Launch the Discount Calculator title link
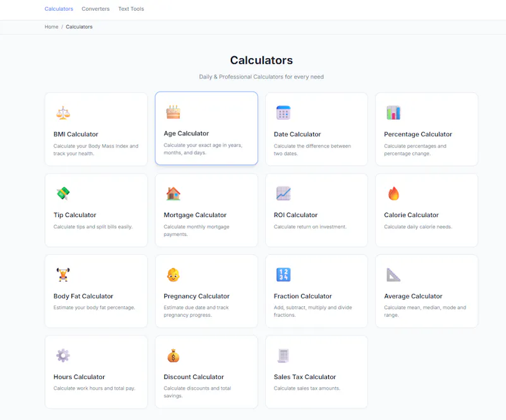The width and height of the screenshot is (506, 420). click(194, 377)
